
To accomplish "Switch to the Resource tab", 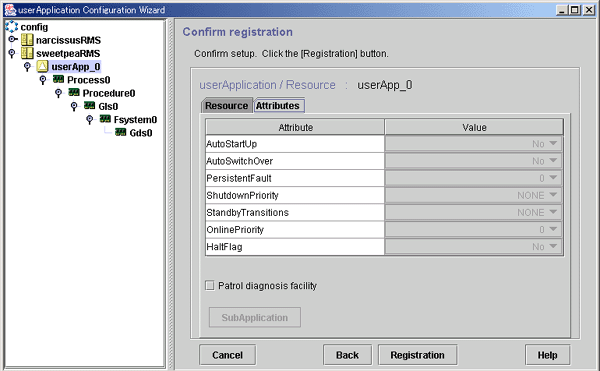I will pyautogui.click(x=227, y=106).
